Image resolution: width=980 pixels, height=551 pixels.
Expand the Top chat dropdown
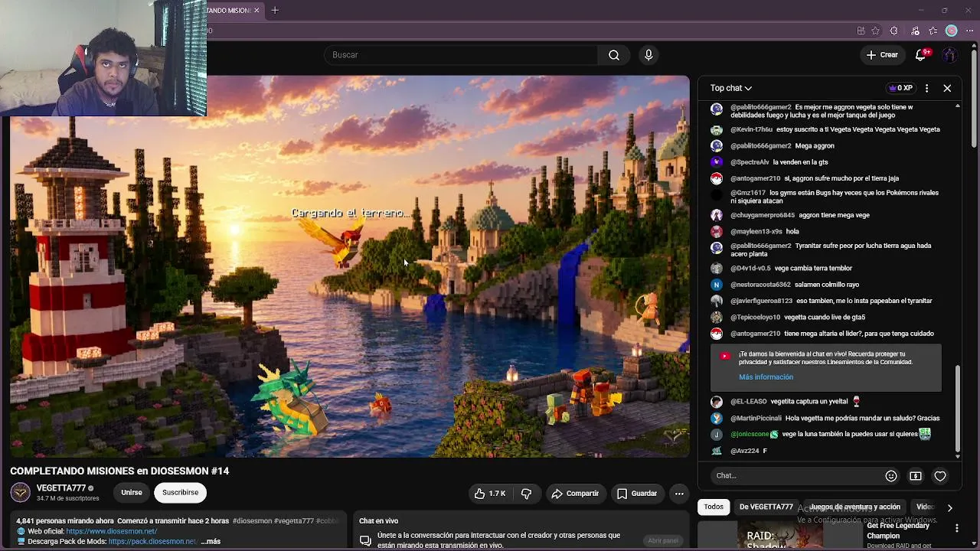[731, 88]
